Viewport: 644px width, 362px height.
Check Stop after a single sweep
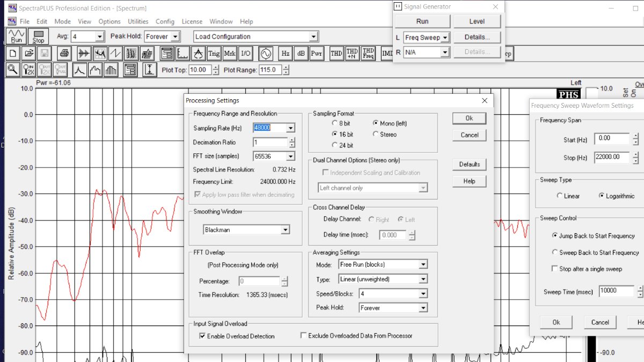(555, 269)
